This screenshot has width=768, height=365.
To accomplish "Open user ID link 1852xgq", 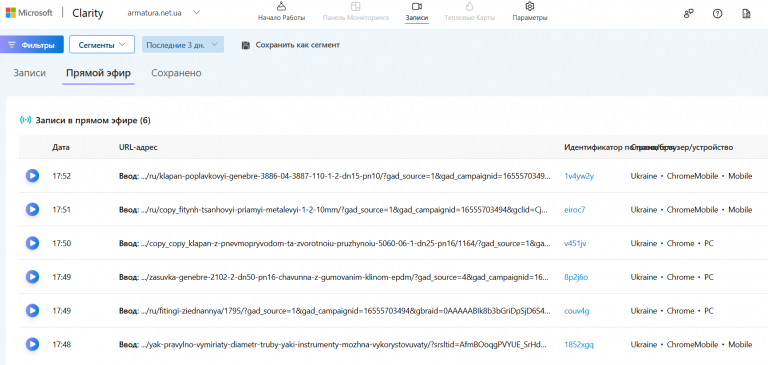I will [x=579, y=345].
